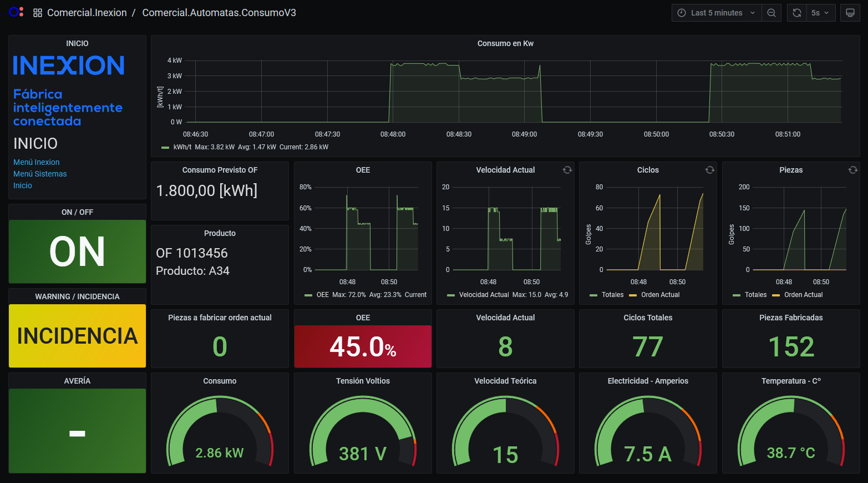Open Comercial.Automatas.ConsumoV3 dashboard title
This screenshot has width=868, height=483.
click(x=219, y=13)
